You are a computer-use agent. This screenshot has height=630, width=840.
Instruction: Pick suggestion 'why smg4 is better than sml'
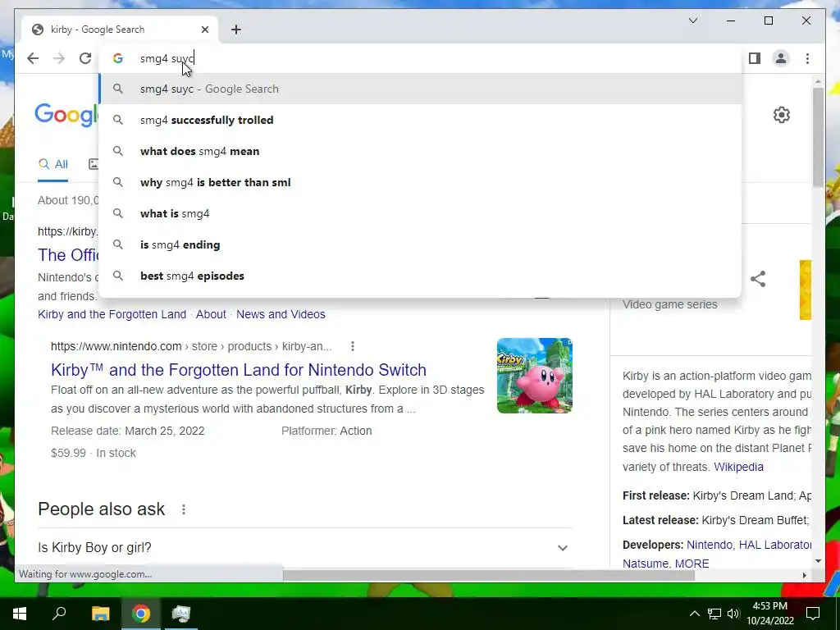coord(421,182)
